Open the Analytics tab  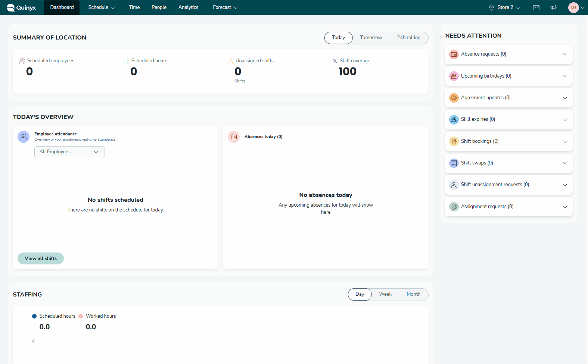point(189,7)
